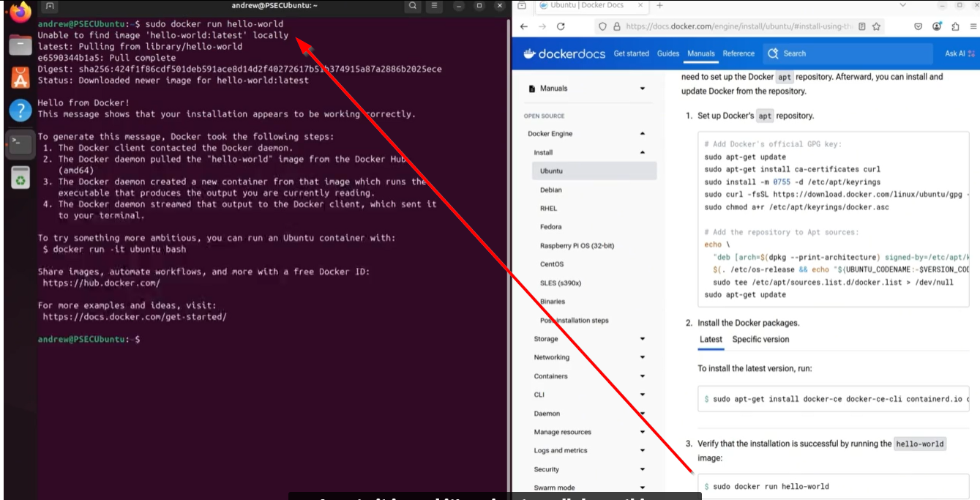Image resolution: width=980 pixels, height=500 pixels.
Task: Click the Save to Pocket icon
Action: (919, 27)
